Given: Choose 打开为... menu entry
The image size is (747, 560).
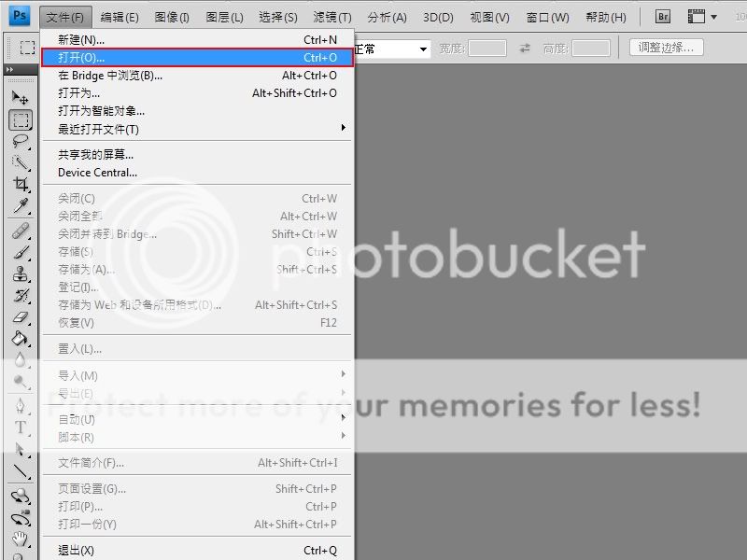Looking at the screenshot, I should coord(197,92).
